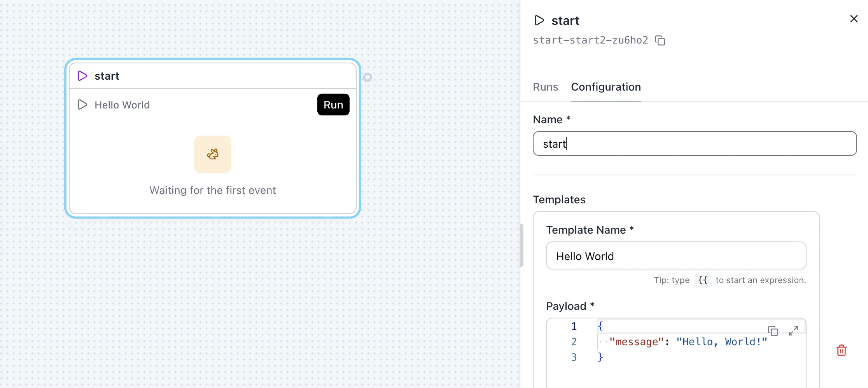The image size is (868, 388).
Task: Click the rabbit waiting icon in the node
Action: (213, 154)
